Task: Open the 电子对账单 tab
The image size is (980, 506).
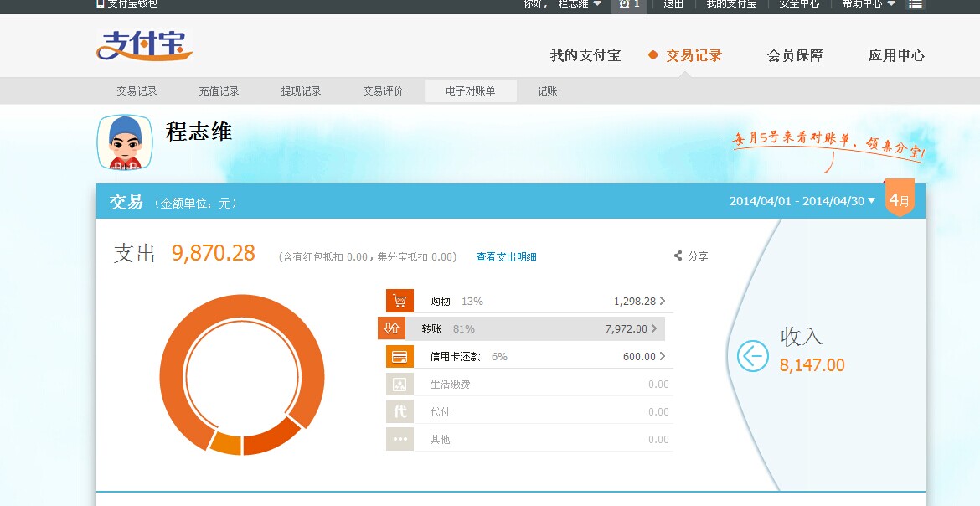Action: (470, 91)
